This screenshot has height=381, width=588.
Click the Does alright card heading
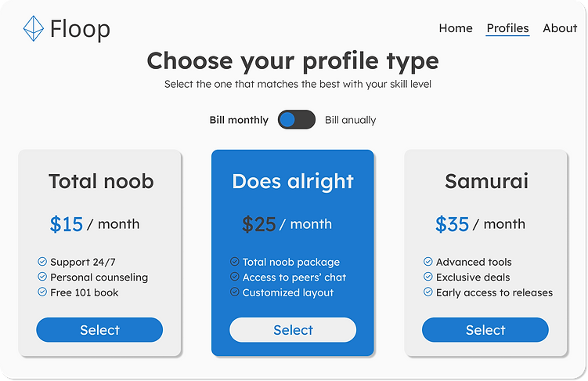(x=293, y=182)
